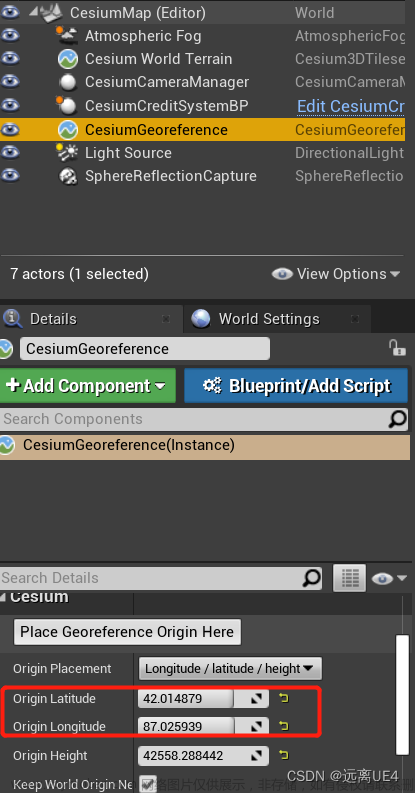Reset Origin Height to default arrow
The width and height of the screenshot is (415, 793).
click(284, 755)
